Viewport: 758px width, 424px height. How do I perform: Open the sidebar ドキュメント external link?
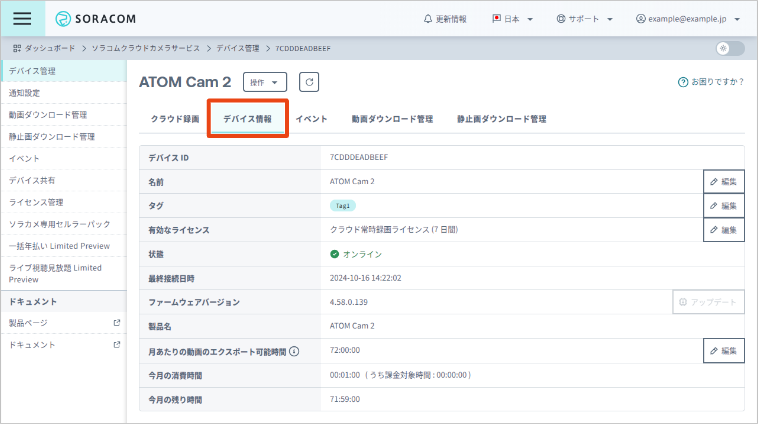(x=63, y=345)
